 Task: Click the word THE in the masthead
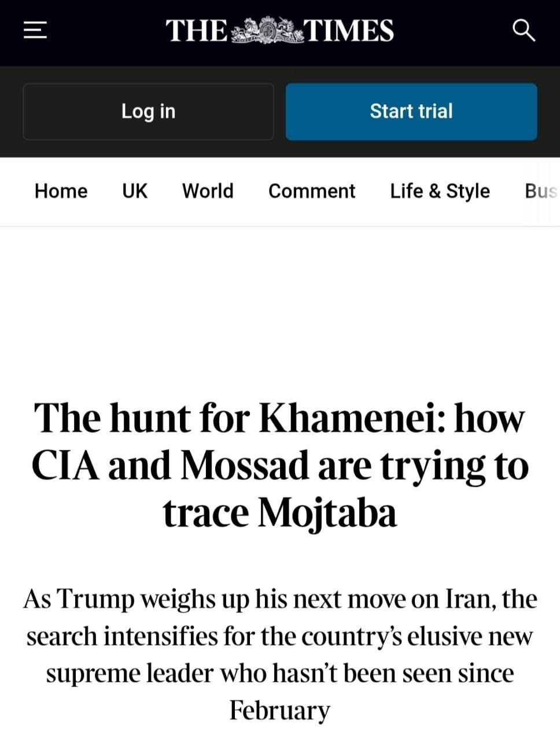197,31
